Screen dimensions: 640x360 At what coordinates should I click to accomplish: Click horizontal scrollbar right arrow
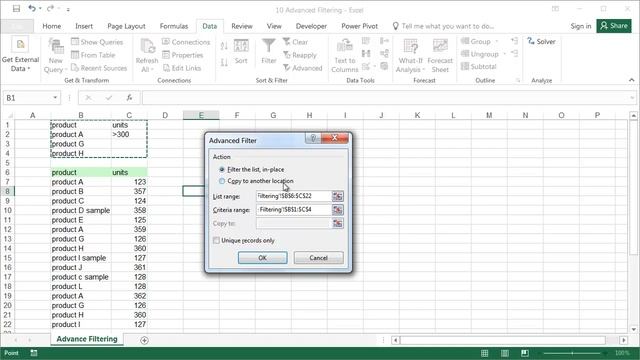[623, 340]
